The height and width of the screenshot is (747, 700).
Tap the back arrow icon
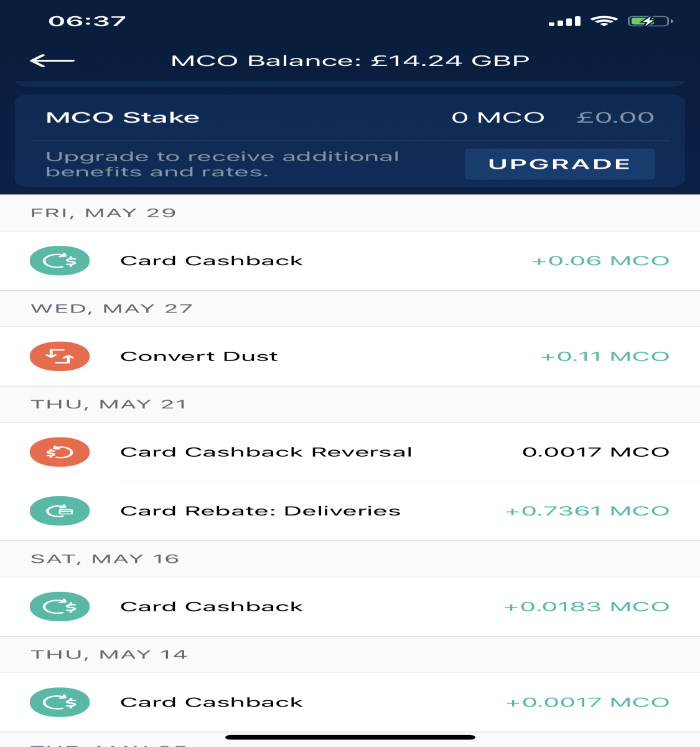tap(52, 60)
